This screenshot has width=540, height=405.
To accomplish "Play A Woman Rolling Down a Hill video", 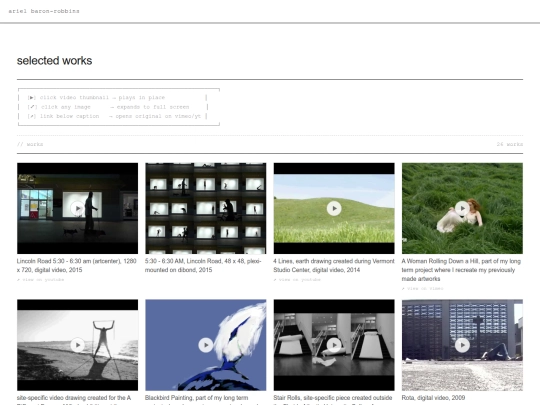I will click(x=462, y=208).
